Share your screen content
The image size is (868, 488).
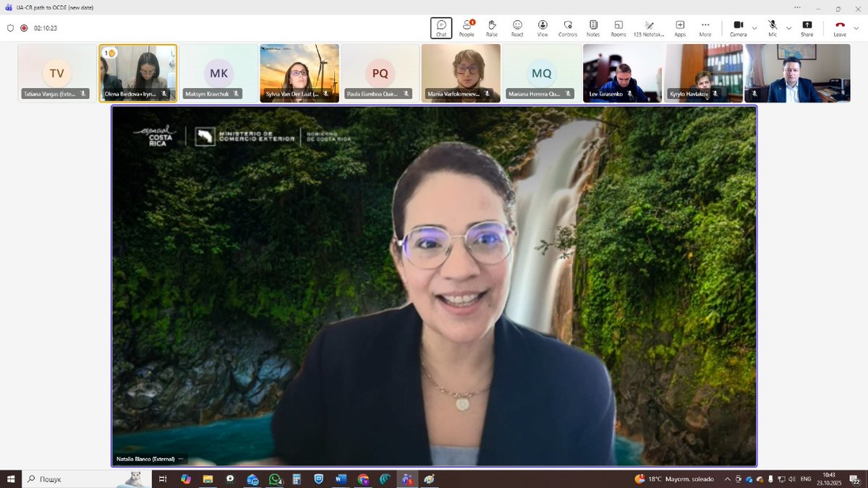point(807,28)
